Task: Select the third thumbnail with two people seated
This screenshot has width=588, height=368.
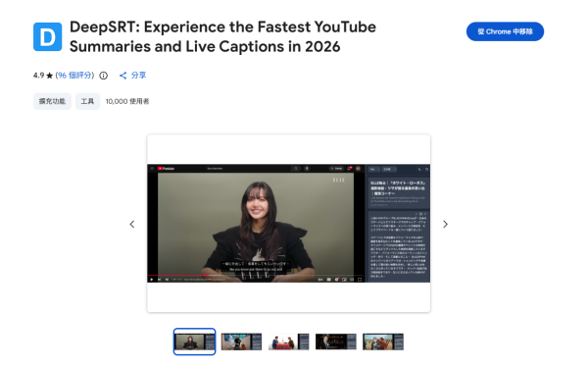Action: coord(289,342)
